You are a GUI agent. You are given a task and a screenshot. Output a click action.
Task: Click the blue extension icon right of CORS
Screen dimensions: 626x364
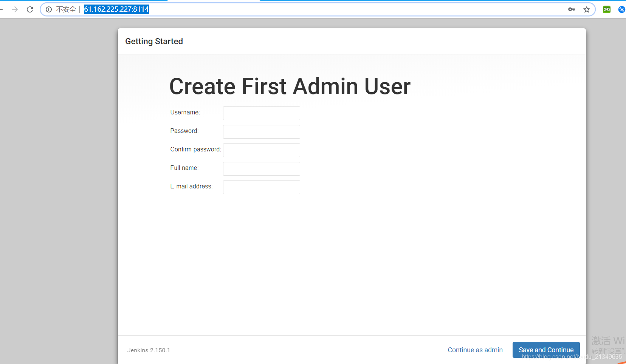tap(622, 9)
